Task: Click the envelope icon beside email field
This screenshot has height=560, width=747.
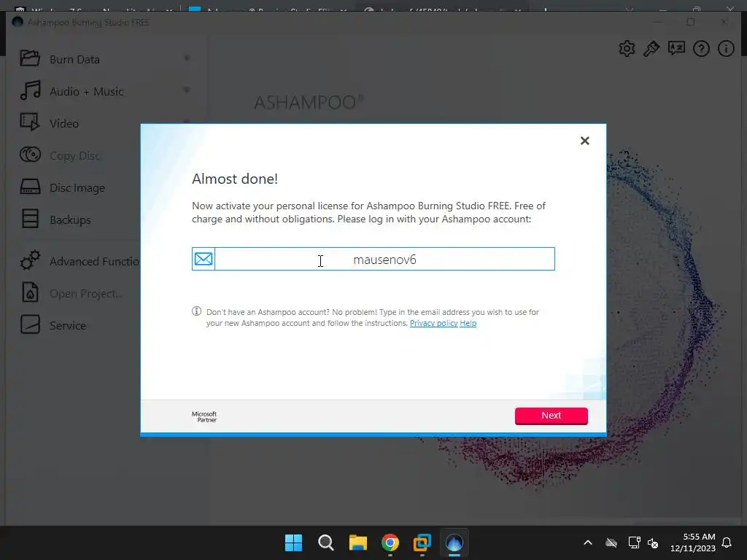Action: click(x=204, y=259)
